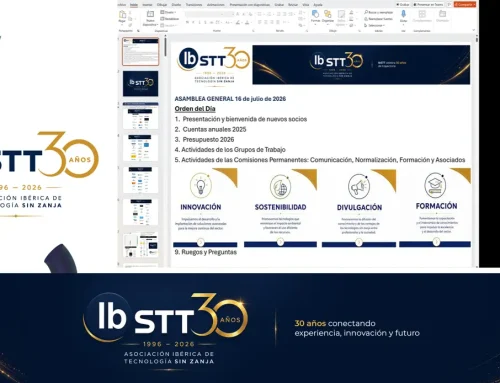Viewport: 500px width, 383px height.
Task: Open the Seleccionar dropdown in Edición
Action: 374,25
